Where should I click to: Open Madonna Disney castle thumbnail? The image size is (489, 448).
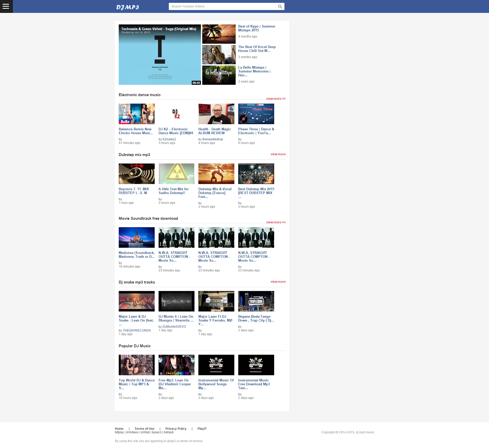coord(137,237)
